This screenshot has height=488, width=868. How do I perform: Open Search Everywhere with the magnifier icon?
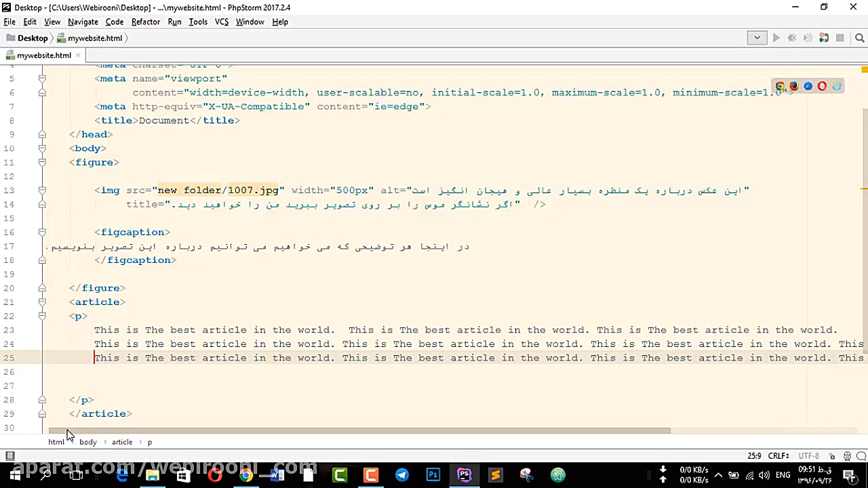tap(859, 37)
